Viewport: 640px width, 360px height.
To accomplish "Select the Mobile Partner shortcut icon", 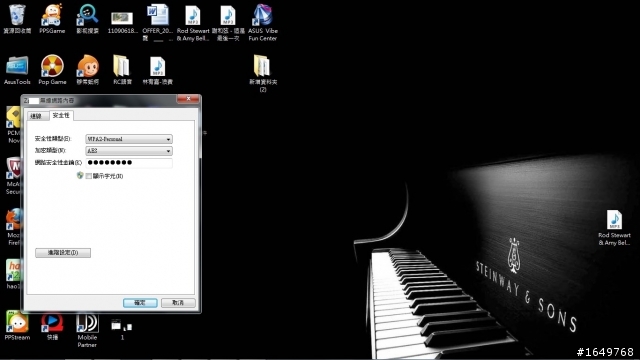I will coord(87,329).
